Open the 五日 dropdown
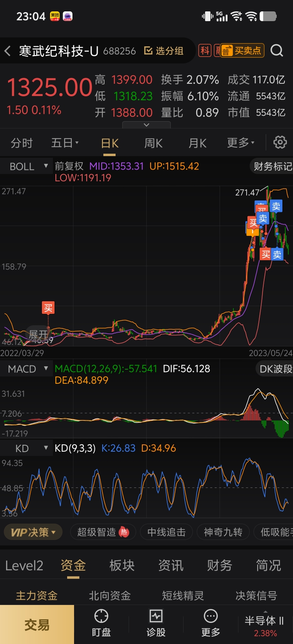Viewport: 293px width, 644px height. [65, 143]
